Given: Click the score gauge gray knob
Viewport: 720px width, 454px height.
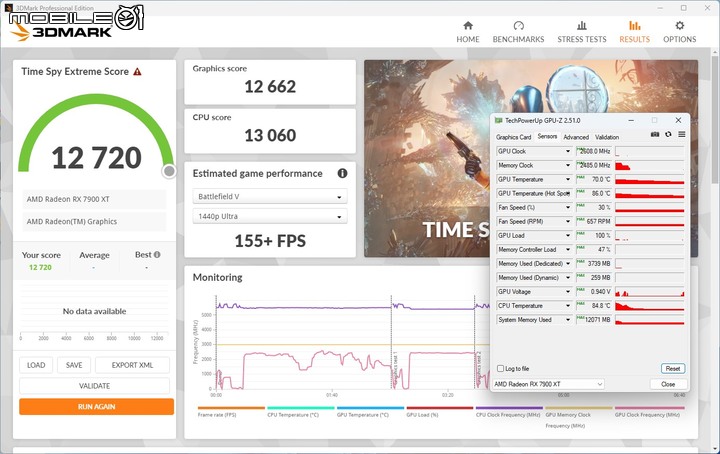Looking at the screenshot, I should click(x=169, y=171).
